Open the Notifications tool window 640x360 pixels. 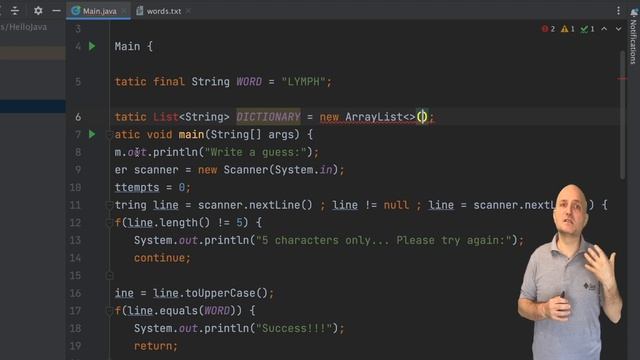coord(633,37)
